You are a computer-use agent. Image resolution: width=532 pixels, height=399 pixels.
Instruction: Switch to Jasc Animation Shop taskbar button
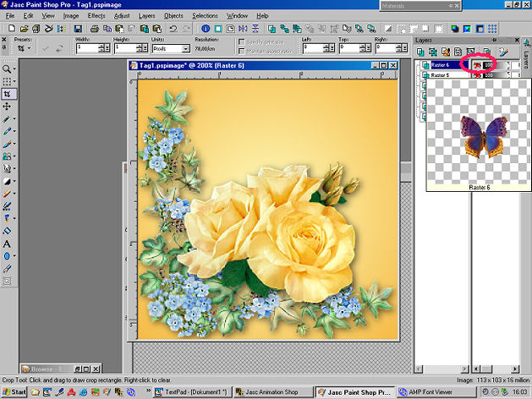click(273, 392)
